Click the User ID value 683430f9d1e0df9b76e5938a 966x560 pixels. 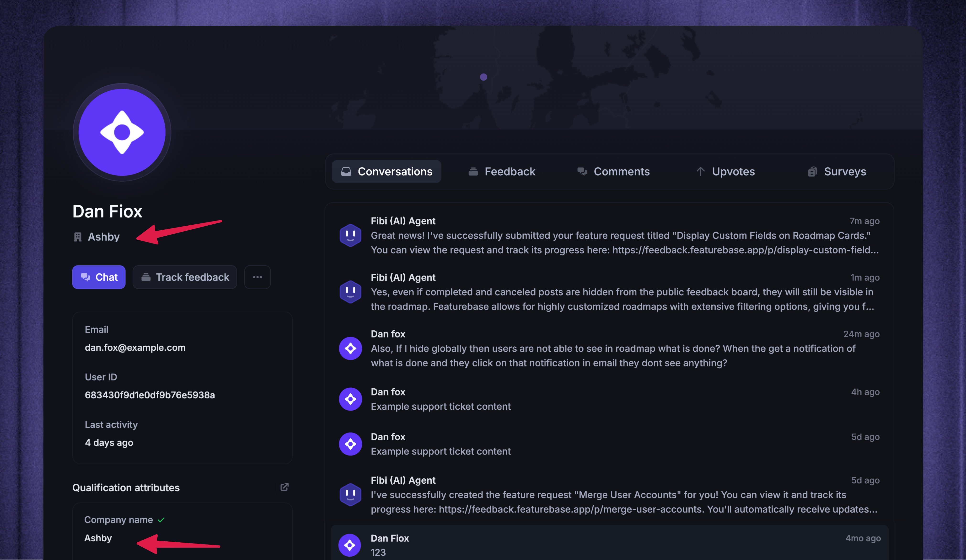[150, 395]
